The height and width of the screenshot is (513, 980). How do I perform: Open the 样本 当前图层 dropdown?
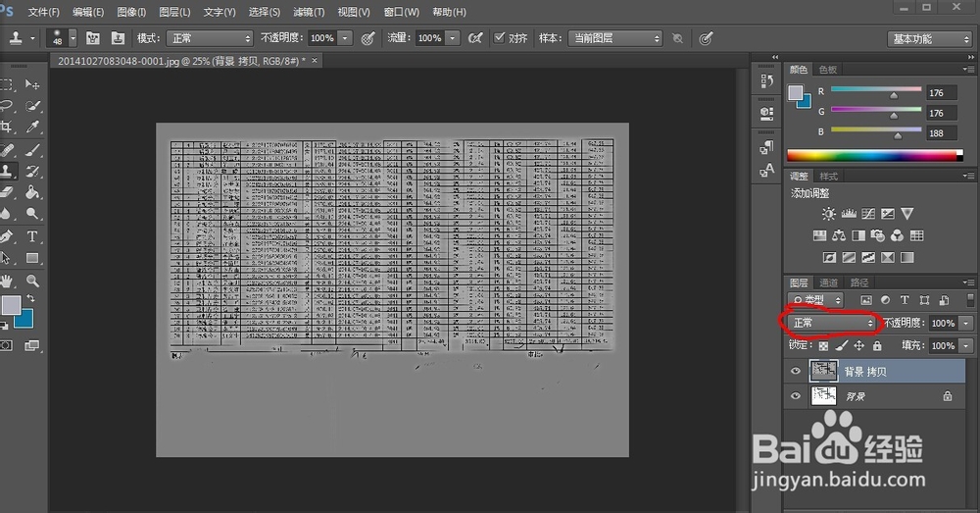coord(615,38)
